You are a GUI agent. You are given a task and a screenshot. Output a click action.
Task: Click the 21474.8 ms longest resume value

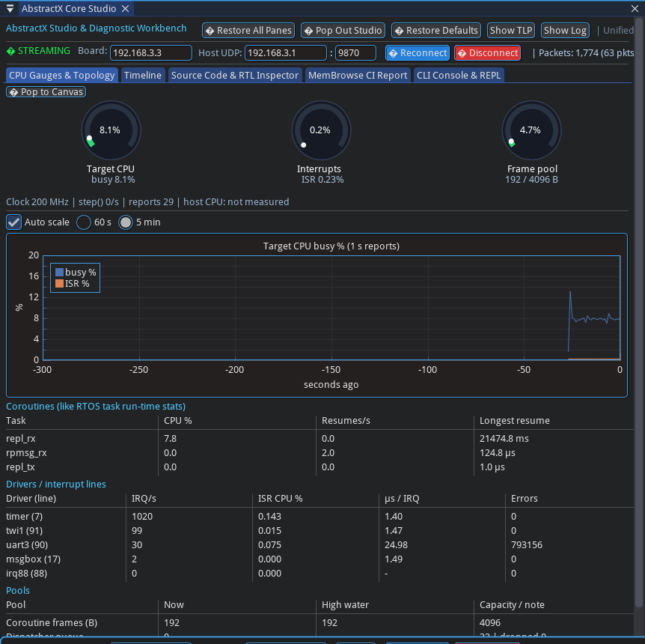[504, 439]
